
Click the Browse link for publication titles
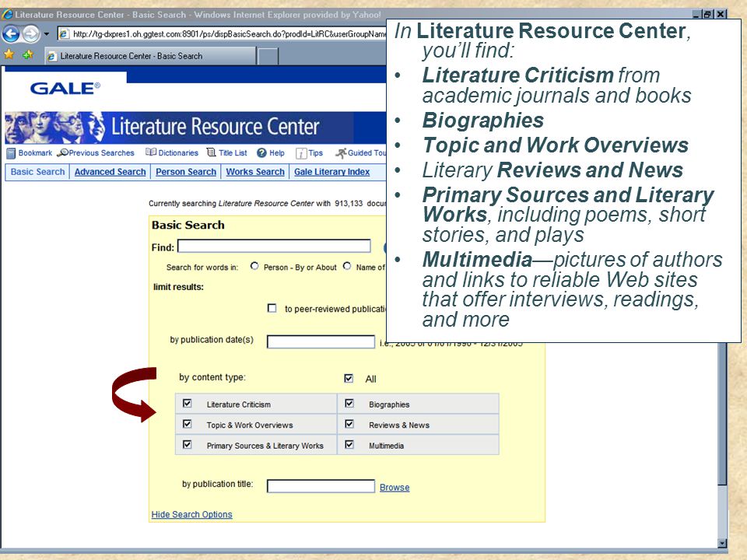[395, 487]
